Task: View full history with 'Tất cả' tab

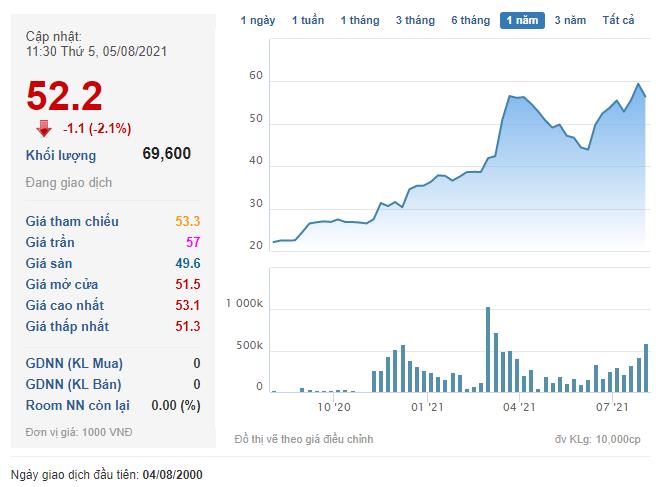Action: (x=618, y=20)
